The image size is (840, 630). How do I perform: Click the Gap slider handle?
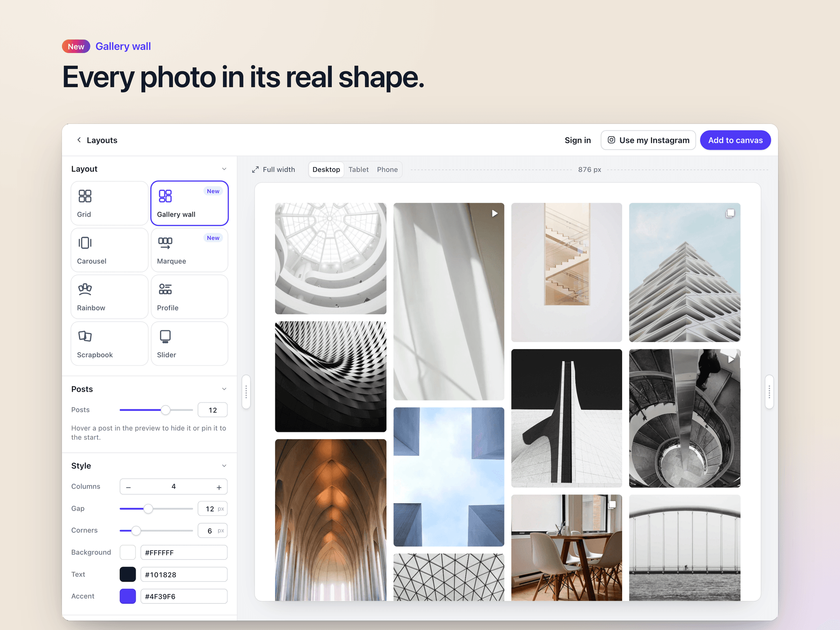point(148,509)
